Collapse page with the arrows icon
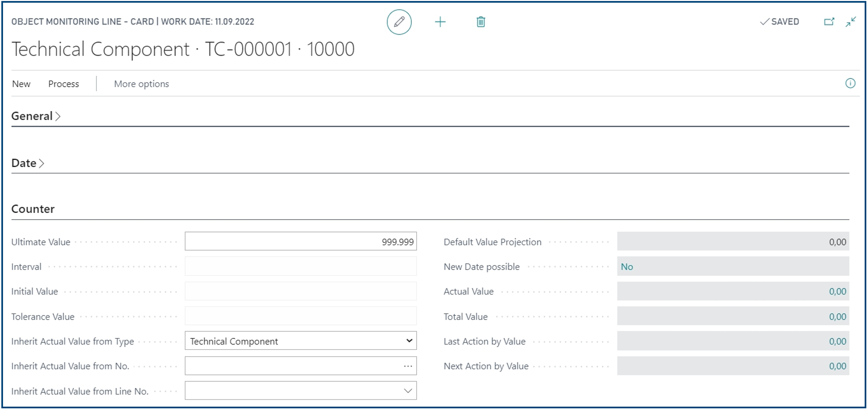868x410 pixels. tap(851, 22)
